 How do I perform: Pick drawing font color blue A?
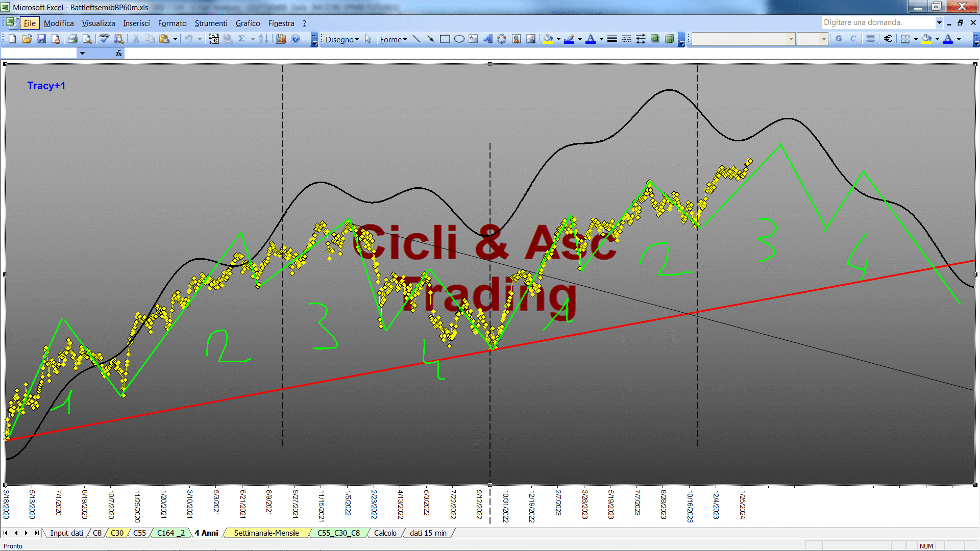coord(591,39)
